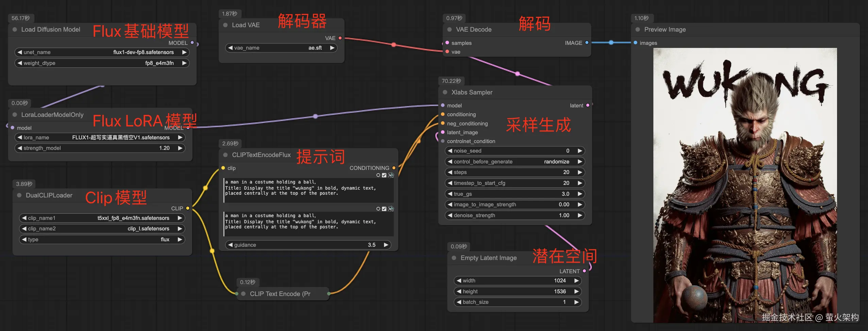Image resolution: width=868 pixels, height=331 pixels.
Task: Click the model input port on LoraLoaderModelOnly
Action: click(x=13, y=128)
